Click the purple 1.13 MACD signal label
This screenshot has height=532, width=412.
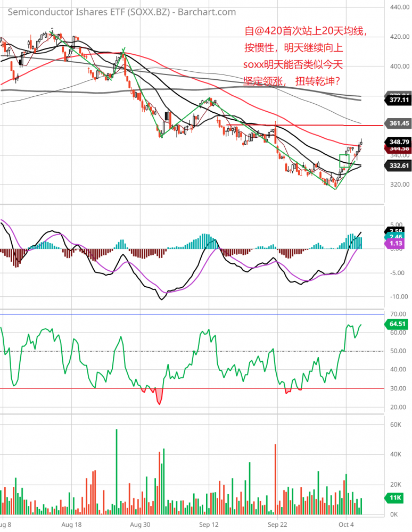click(x=397, y=243)
